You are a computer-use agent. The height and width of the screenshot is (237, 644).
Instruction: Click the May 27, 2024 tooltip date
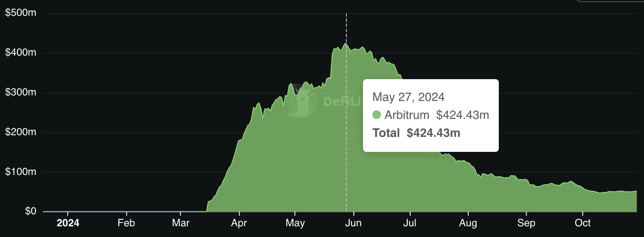(408, 97)
